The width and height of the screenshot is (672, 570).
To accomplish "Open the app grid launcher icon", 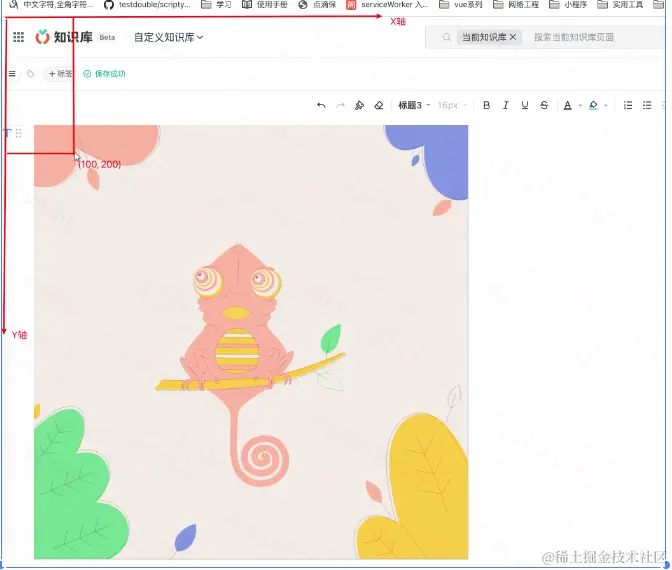I will [18, 37].
